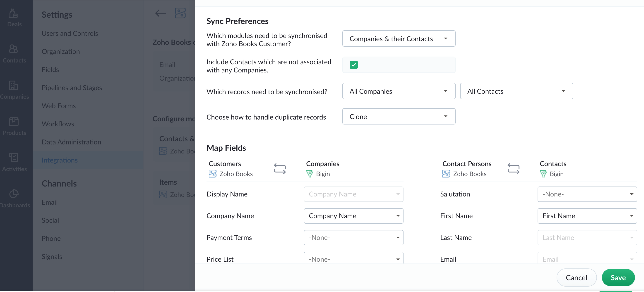This screenshot has height=292, width=644.
Task: Click sync arrows between Customers and Companies
Action: 280,168
